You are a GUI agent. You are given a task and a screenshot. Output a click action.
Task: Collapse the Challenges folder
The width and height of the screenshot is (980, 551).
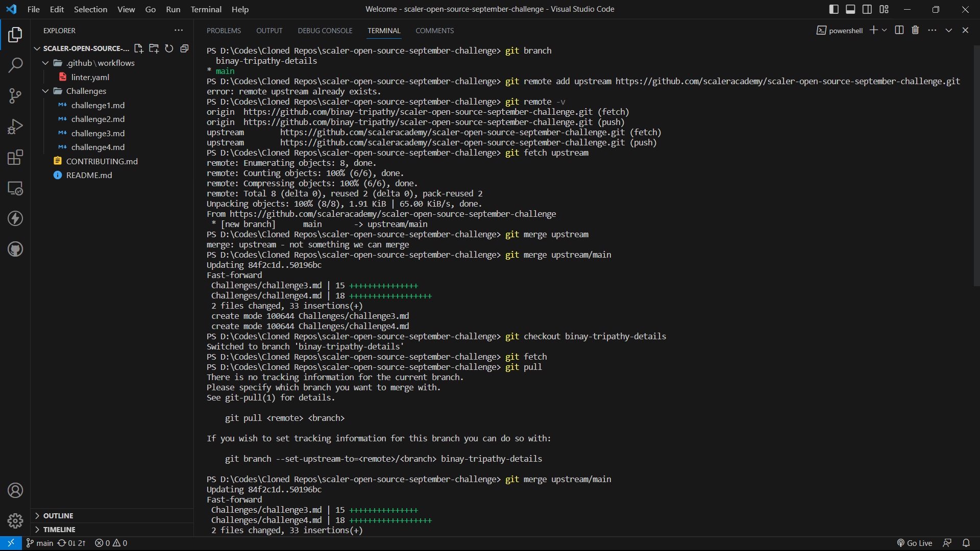(45, 91)
